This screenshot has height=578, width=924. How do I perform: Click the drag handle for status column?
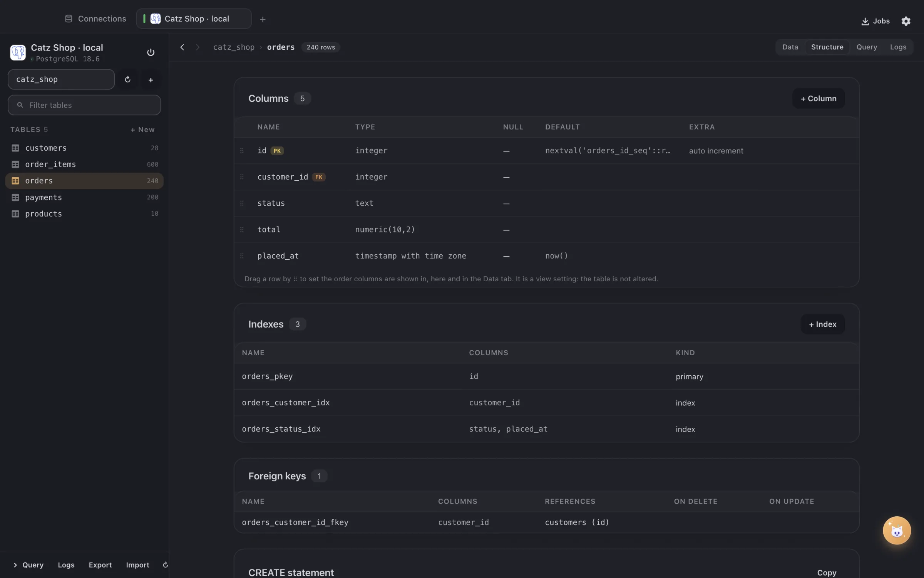pyautogui.click(x=242, y=203)
